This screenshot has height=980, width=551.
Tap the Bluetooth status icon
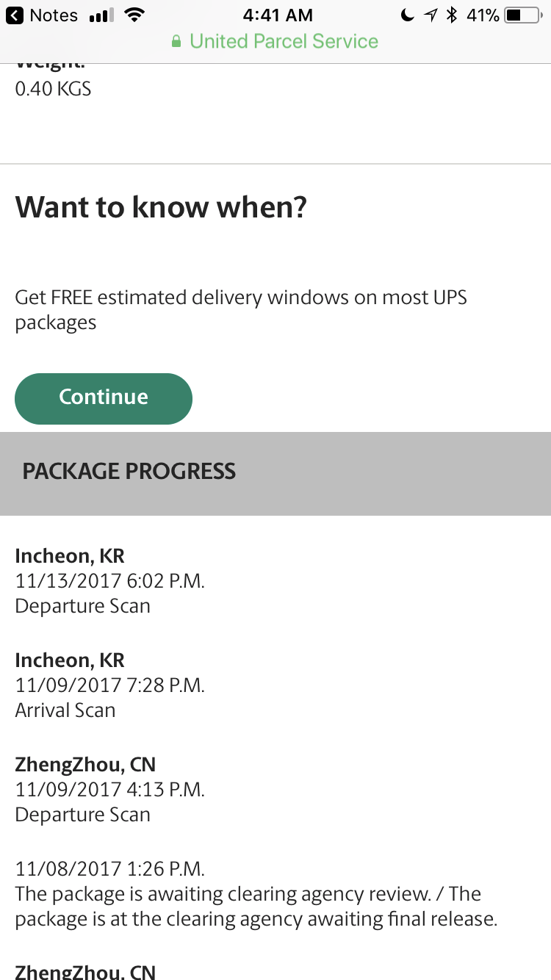click(452, 15)
